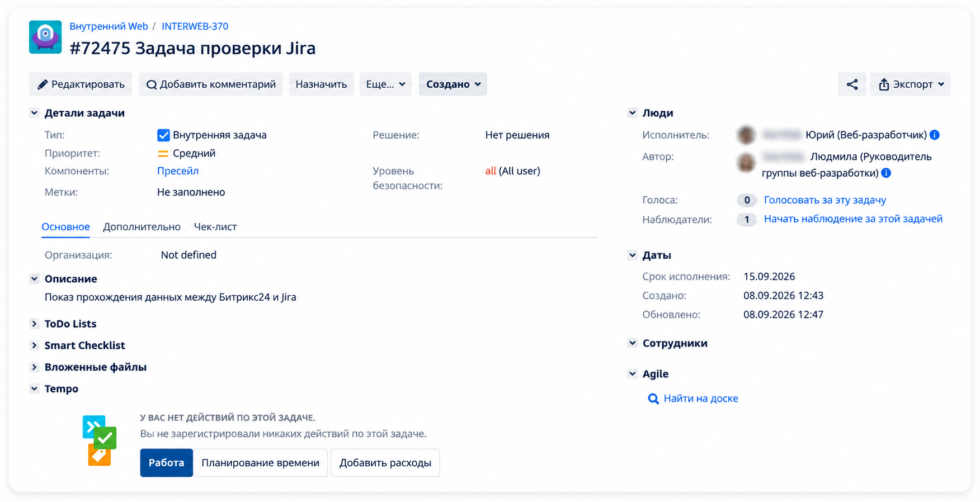
Task: Switch to the Основное tab
Action: coord(65,227)
